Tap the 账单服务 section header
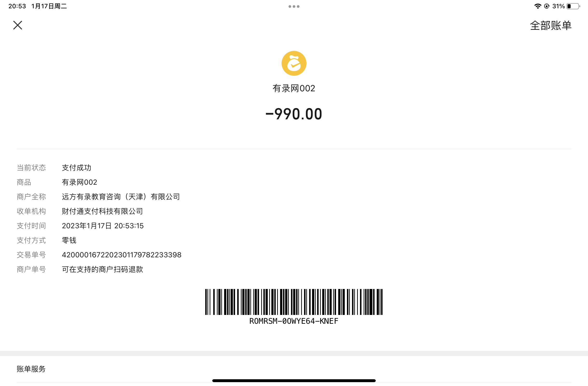The image size is (588, 386). 31,369
